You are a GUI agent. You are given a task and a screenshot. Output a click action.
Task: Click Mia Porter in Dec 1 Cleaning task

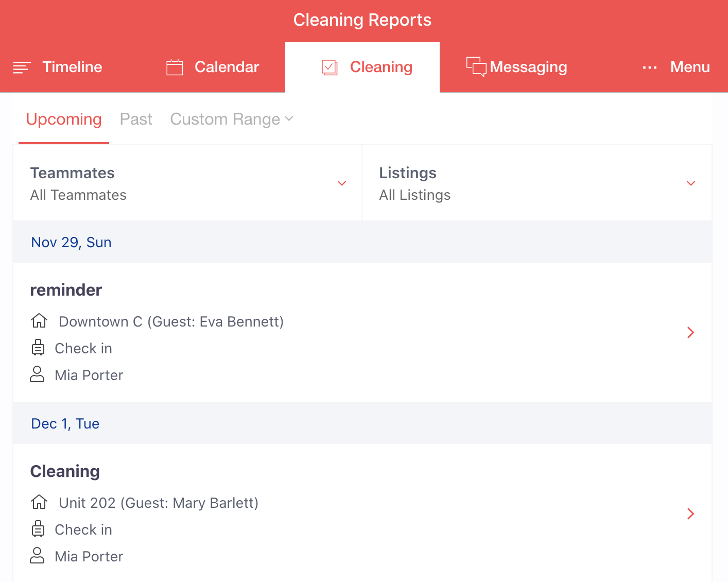tap(89, 556)
